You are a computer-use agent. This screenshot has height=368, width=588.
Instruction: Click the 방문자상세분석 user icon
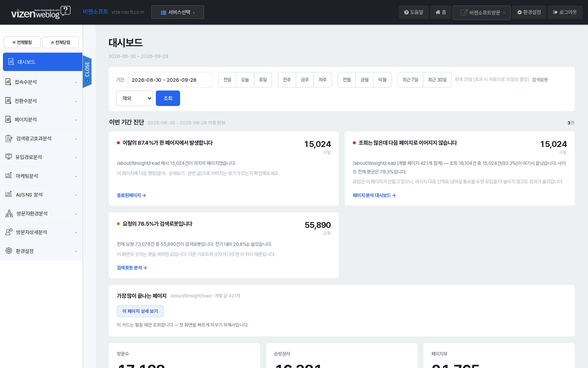pos(9,232)
